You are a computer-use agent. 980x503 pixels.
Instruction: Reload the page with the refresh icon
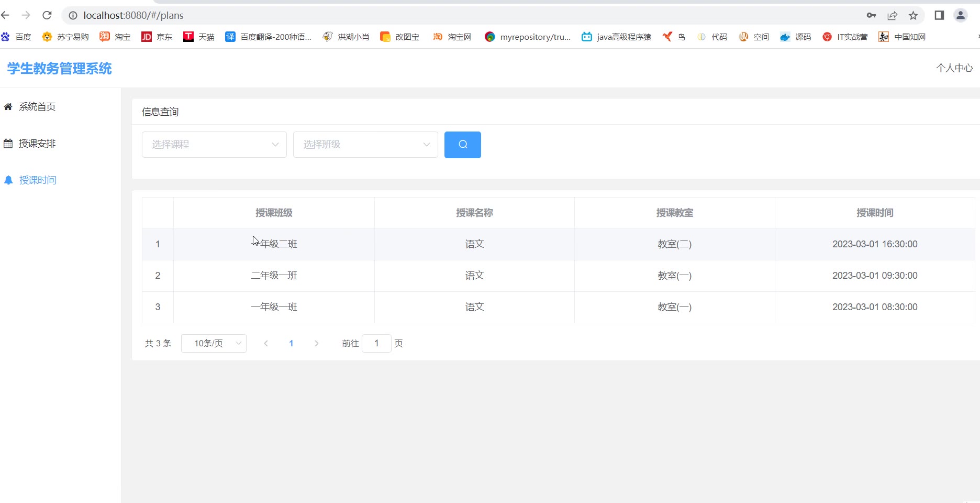tap(47, 15)
